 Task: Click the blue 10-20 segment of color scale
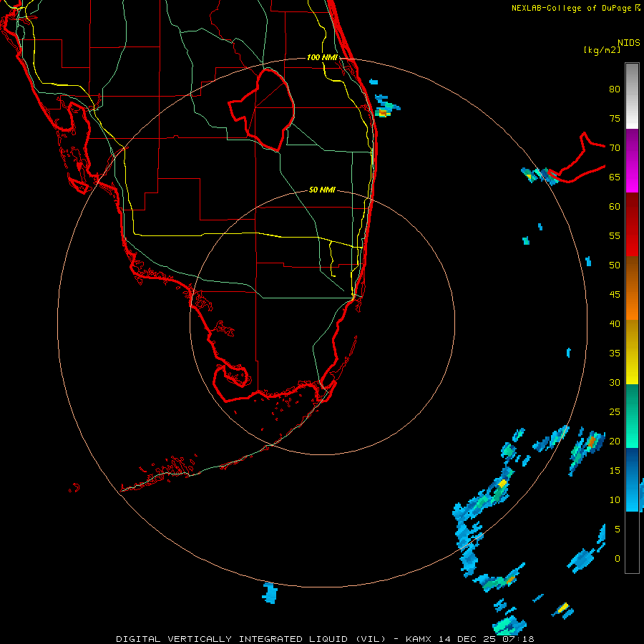coord(632,479)
